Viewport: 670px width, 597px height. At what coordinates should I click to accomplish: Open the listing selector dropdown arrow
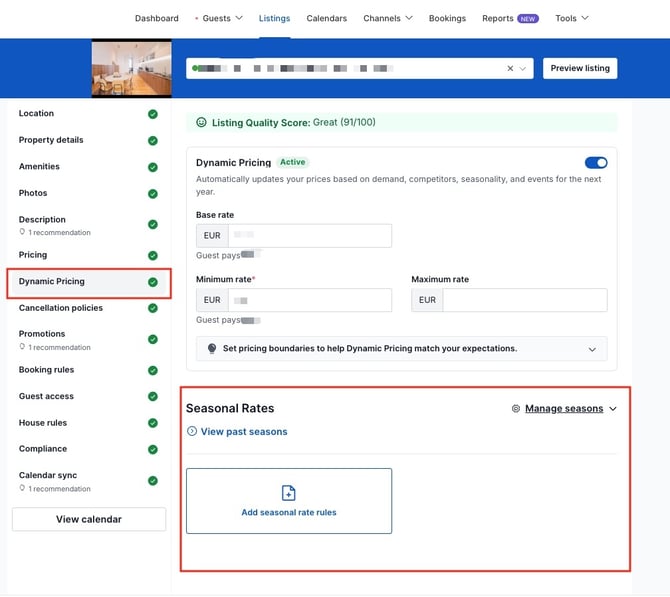click(x=523, y=68)
